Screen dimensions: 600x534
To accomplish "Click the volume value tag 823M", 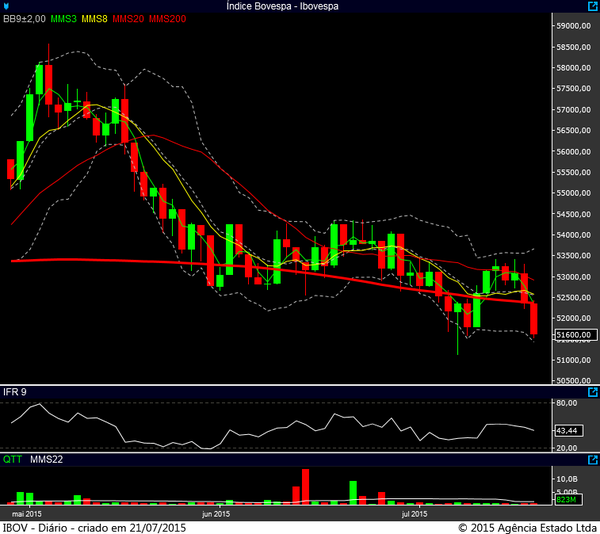I will click(x=565, y=499).
